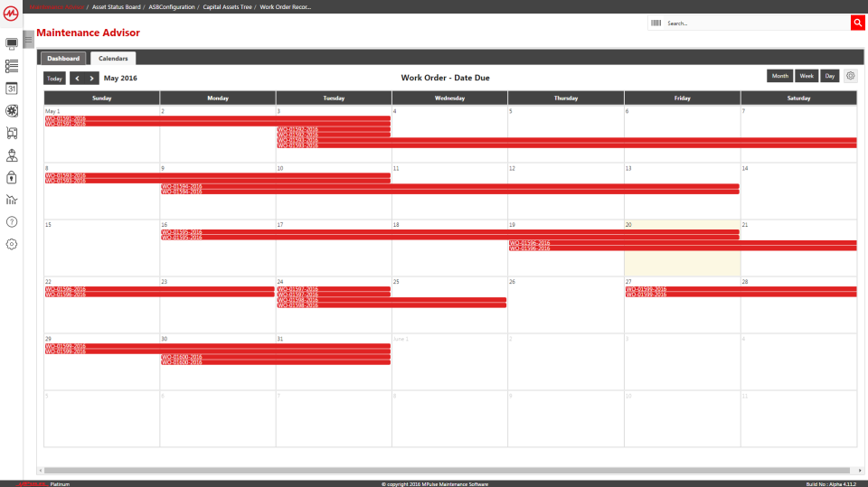Switch calendar to Week view
The width and height of the screenshot is (868, 487).
click(806, 76)
